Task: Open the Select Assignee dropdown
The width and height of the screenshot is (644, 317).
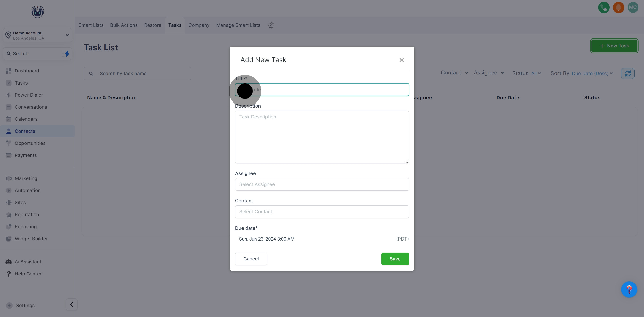Action: (x=322, y=184)
